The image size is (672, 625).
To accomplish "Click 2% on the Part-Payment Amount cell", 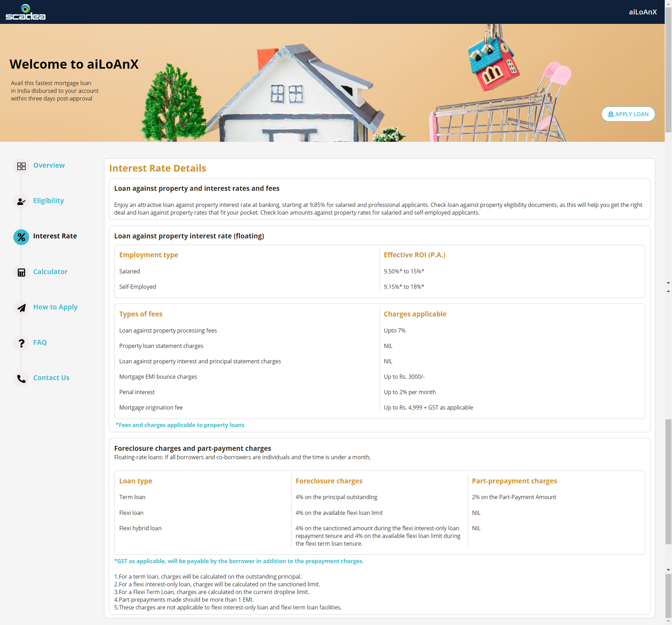I will 514,497.
